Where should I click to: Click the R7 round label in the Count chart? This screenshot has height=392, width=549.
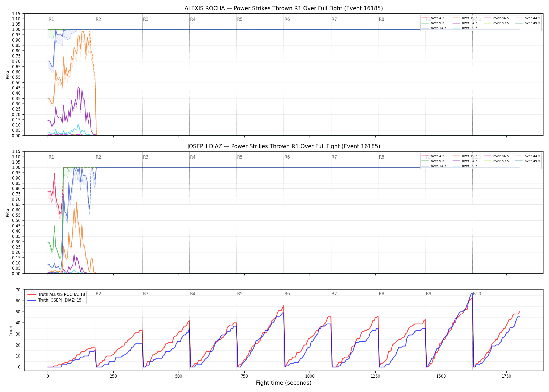[x=334, y=294]
